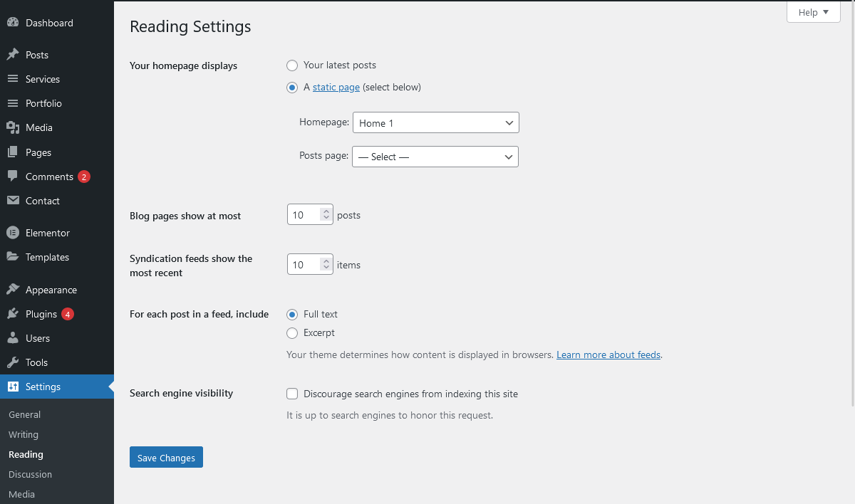Expand the Help panel at top right
Viewport: 855px width, 504px height.
click(813, 12)
